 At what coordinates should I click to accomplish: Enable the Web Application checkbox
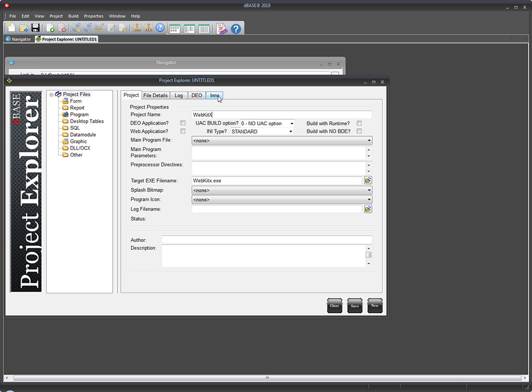[183, 131]
